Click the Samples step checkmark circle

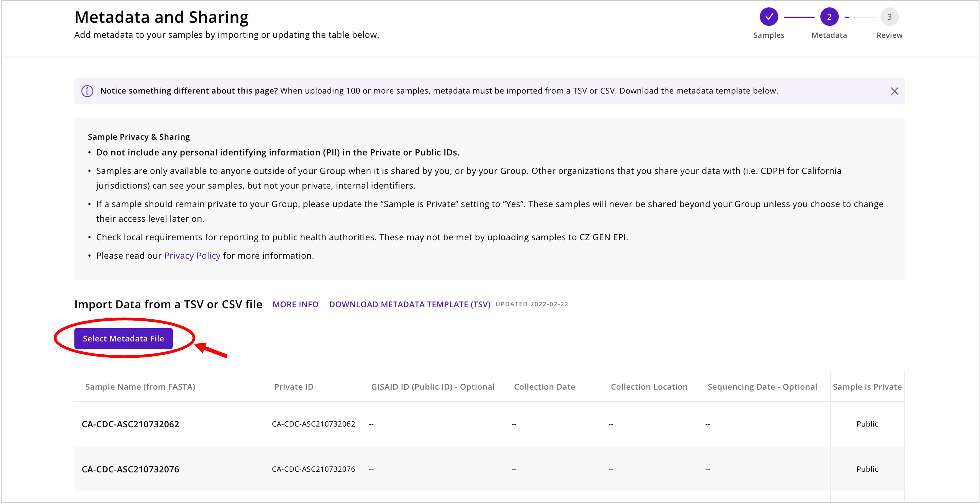click(x=768, y=17)
